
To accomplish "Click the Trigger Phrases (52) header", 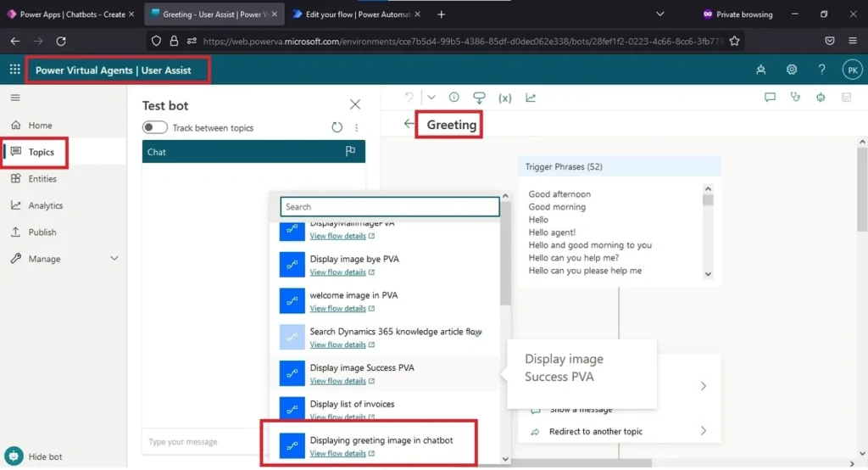I will point(620,166).
